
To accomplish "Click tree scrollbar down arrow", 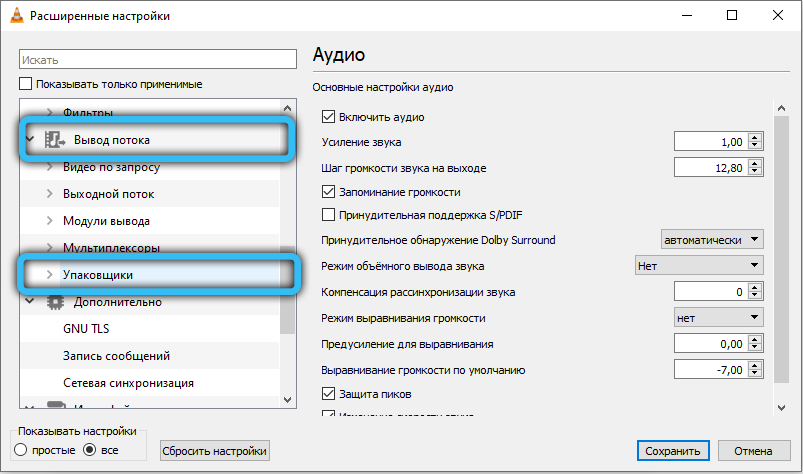I will point(287,400).
